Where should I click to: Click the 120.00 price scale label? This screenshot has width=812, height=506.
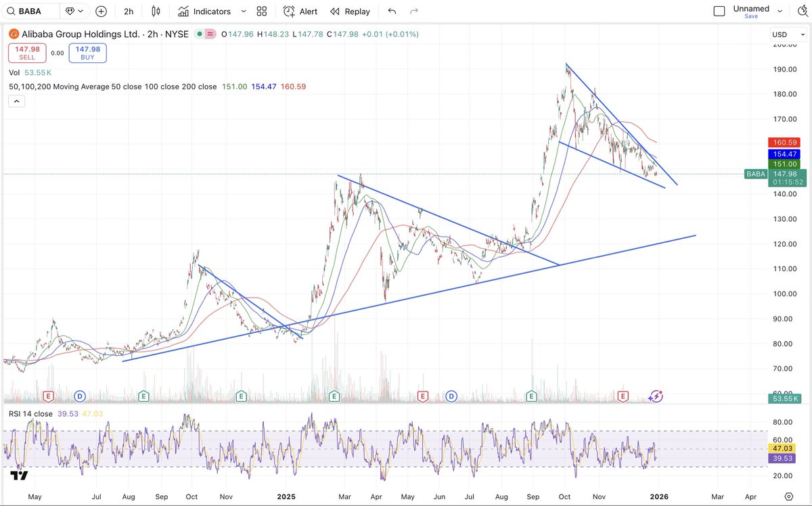784,244
